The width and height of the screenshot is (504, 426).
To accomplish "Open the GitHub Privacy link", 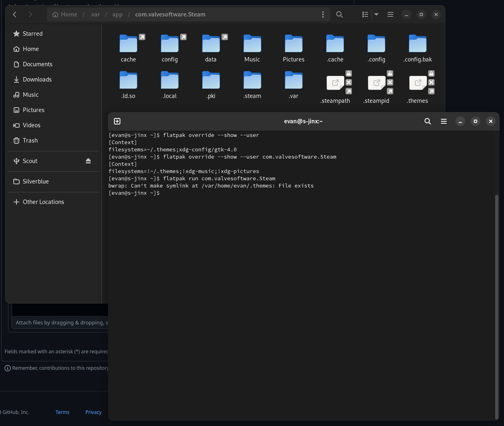I will click(x=93, y=412).
